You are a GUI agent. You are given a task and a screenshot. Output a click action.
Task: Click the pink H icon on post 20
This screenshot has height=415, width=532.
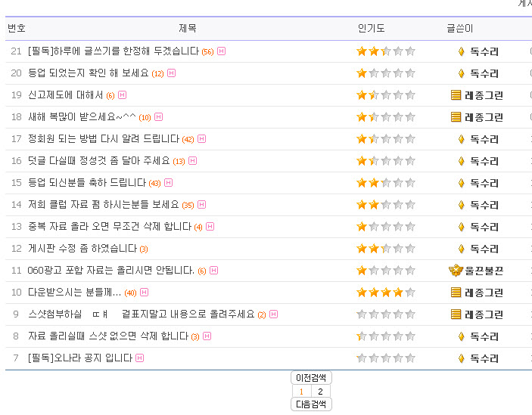(172, 73)
